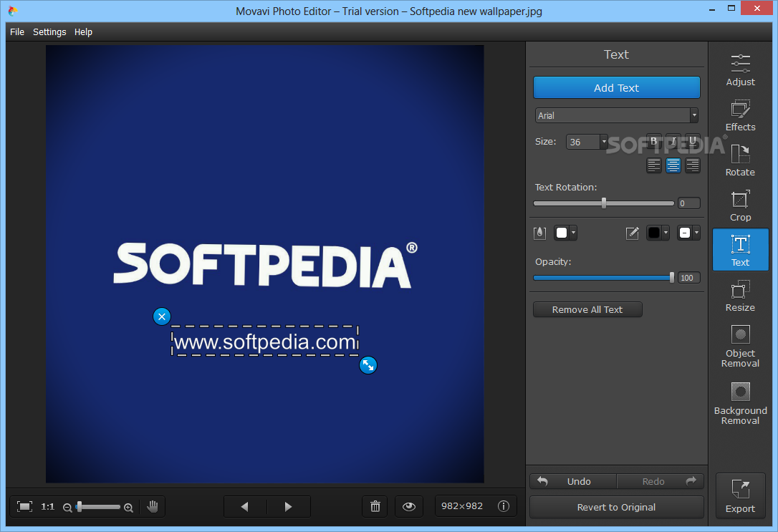The image size is (778, 532).
Task: Open the Effects tool
Action: pyautogui.click(x=740, y=115)
